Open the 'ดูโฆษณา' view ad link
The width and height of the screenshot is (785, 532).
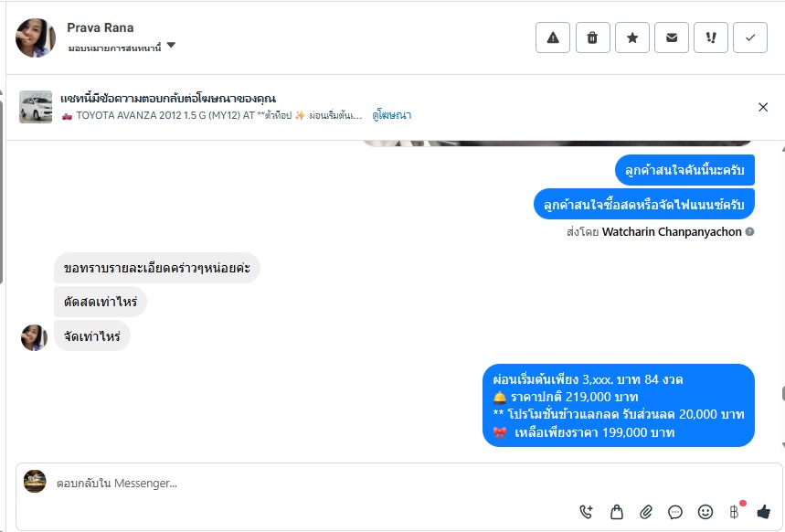pos(391,115)
